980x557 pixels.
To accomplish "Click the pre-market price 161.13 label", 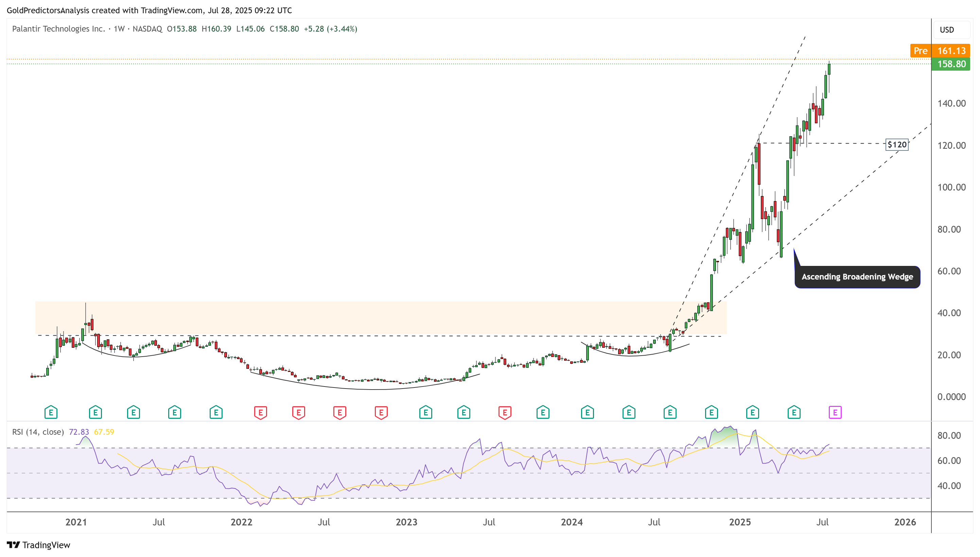I will click(x=951, y=51).
